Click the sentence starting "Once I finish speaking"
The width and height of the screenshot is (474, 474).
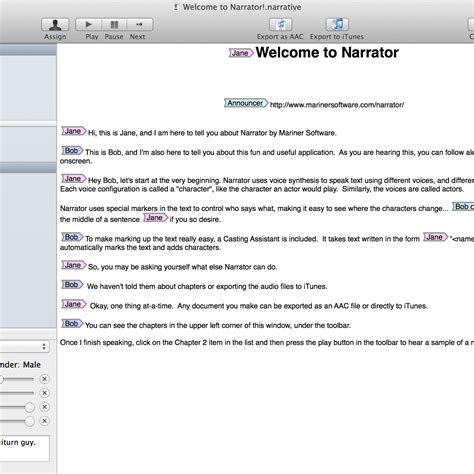[x=267, y=343]
